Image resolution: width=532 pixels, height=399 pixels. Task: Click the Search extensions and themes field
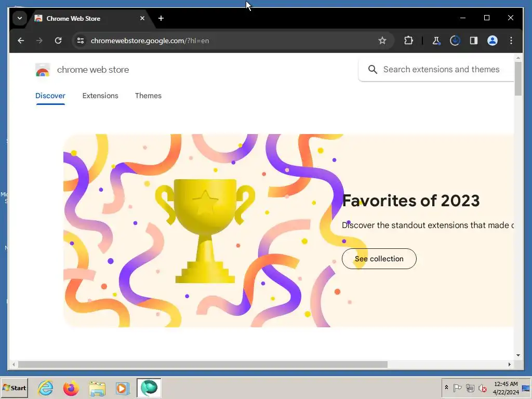436,69
